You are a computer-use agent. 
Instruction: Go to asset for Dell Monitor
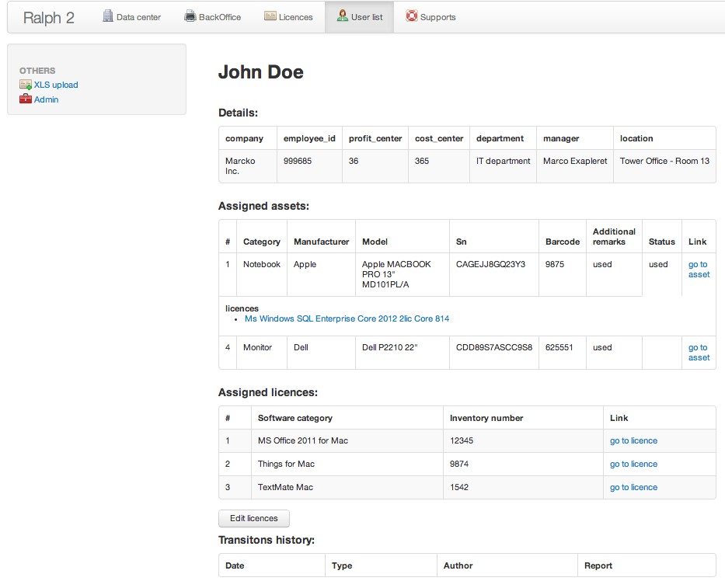tap(699, 353)
